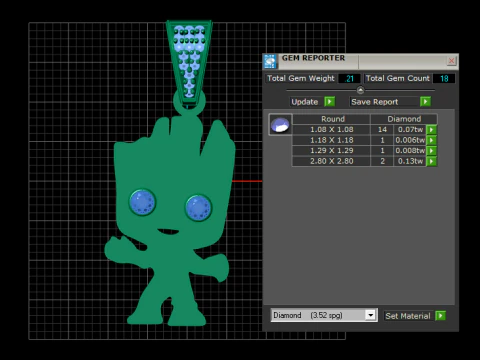The width and height of the screenshot is (480, 360).
Task: Click the green arrow beside Set Material
Action: click(441, 315)
